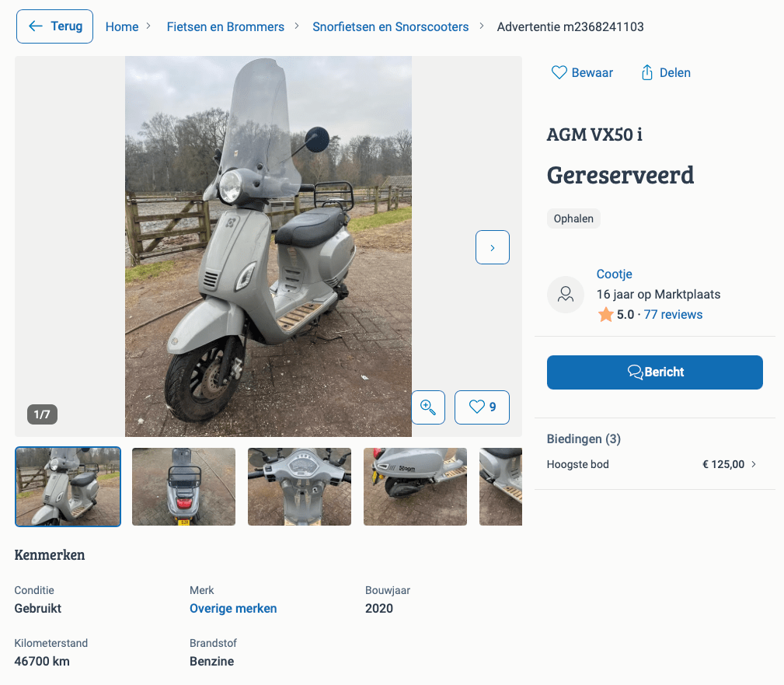Open seller Cootje's profile link

click(615, 274)
